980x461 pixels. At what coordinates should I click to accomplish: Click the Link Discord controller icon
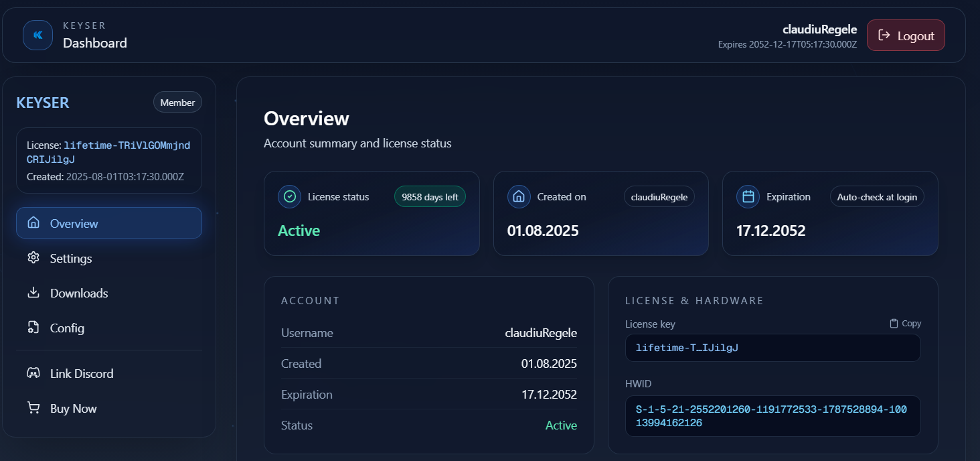(33, 373)
